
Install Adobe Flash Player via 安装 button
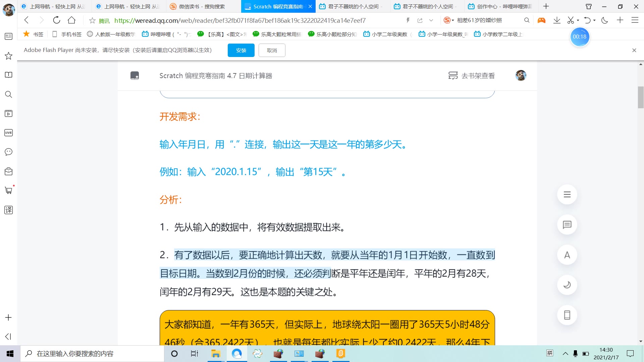241,50
